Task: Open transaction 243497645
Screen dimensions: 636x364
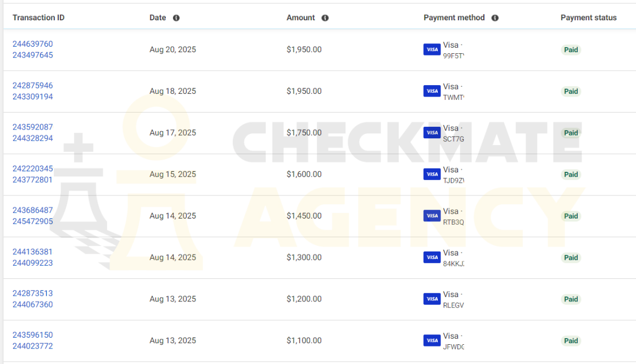Action: point(32,55)
